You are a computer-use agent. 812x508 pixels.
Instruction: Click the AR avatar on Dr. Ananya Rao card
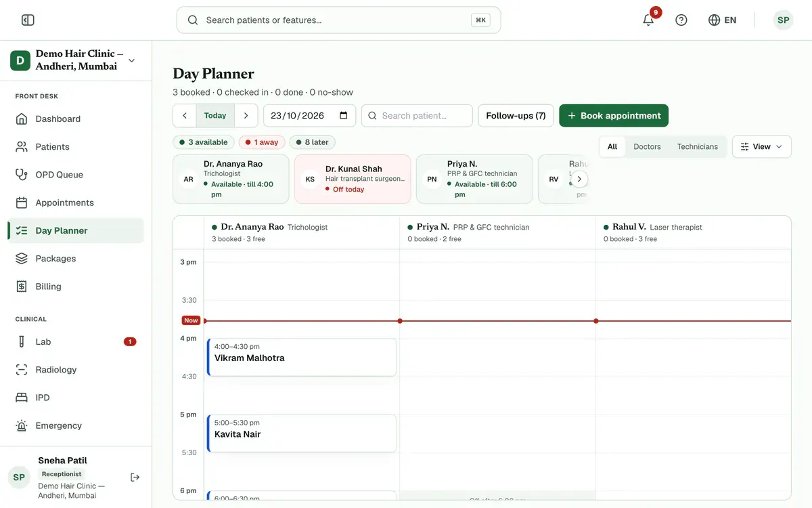[x=188, y=179]
